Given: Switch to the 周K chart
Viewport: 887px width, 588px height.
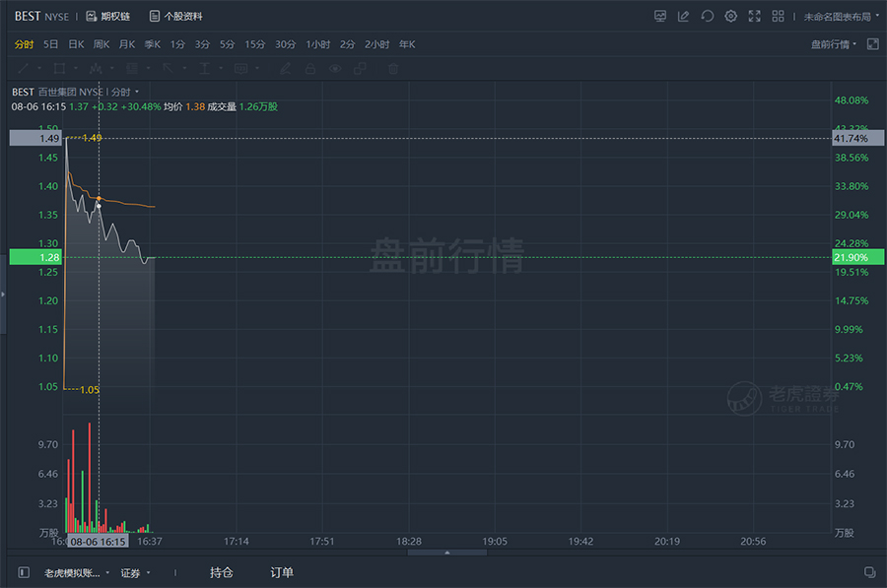Looking at the screenshot, I should [102, 44].
